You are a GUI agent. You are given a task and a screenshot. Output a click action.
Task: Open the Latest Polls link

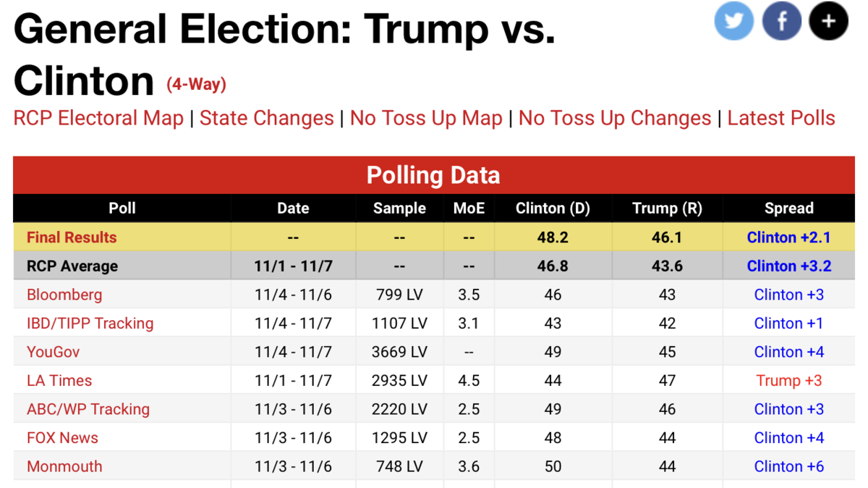point(781,118)
